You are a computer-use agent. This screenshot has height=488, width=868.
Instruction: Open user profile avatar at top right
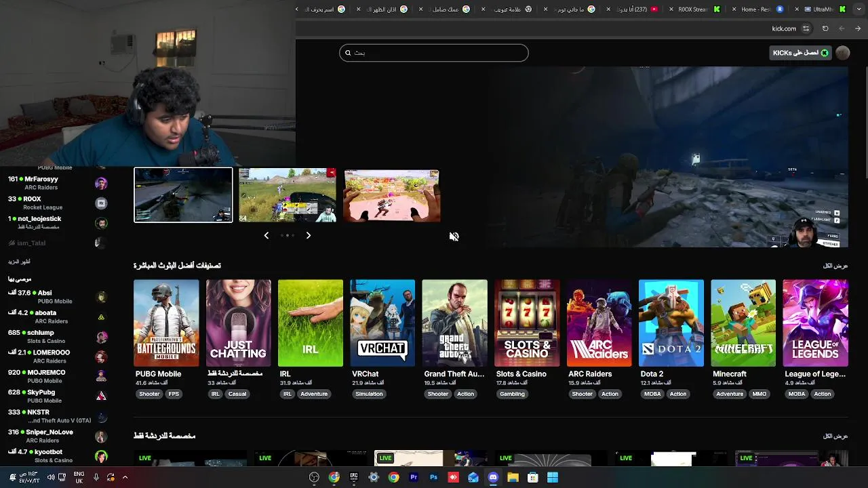(843, 53)
